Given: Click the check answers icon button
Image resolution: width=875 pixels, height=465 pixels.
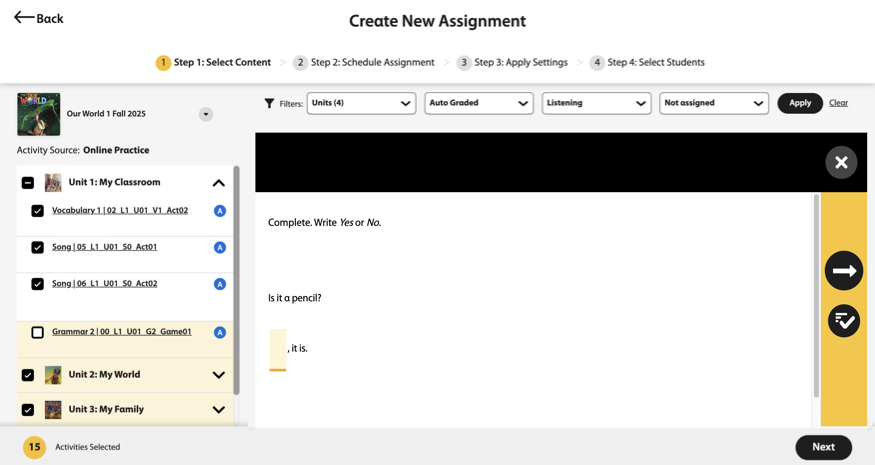Looking at the screenshot, I should pyautogui.click(x=844, y=320).
